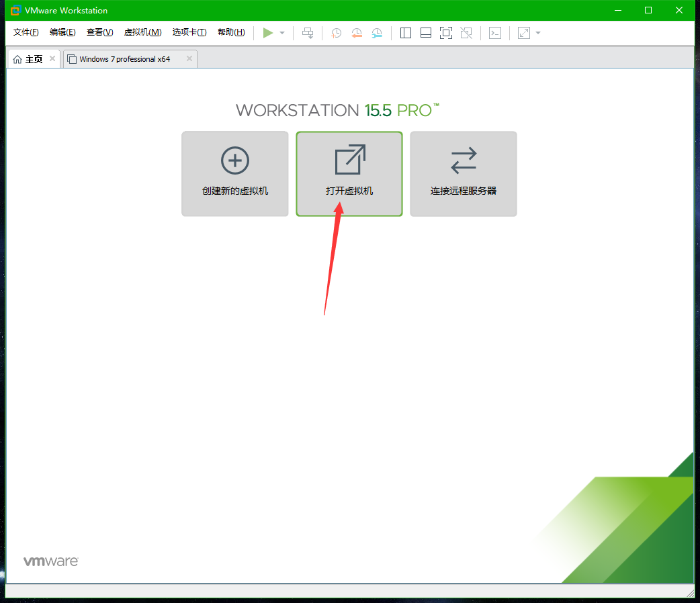Click the send Ctrl+Alt+Del toolbar icon
700x603 pixels.
pyautogui.click(x=308, y=33)
